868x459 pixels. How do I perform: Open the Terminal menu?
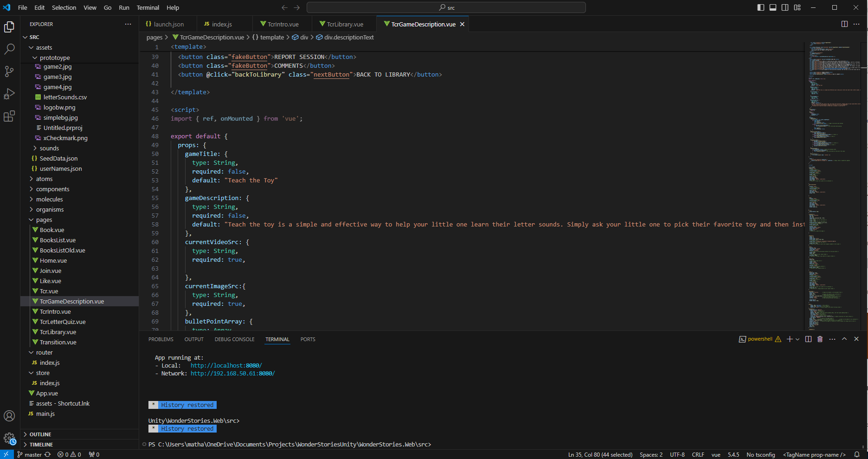[148, 7]
